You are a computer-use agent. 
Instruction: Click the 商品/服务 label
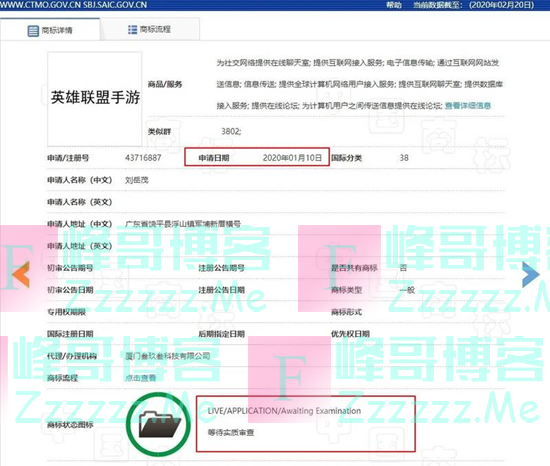point(165,84)
